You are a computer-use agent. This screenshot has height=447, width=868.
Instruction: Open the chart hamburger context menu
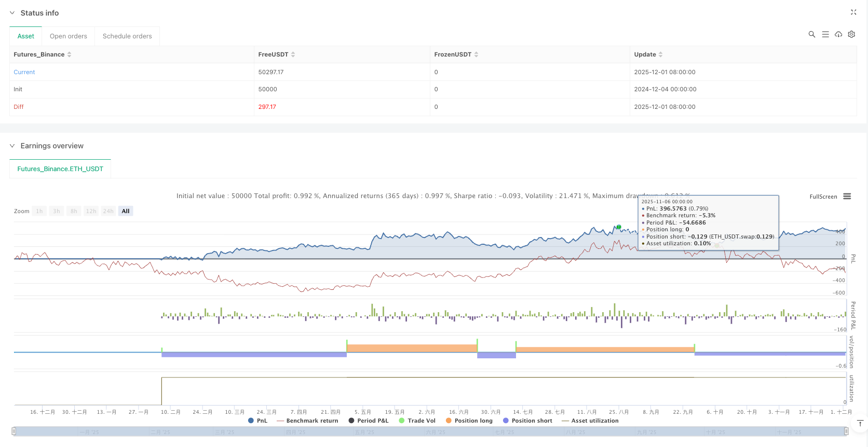pos(847,196)
